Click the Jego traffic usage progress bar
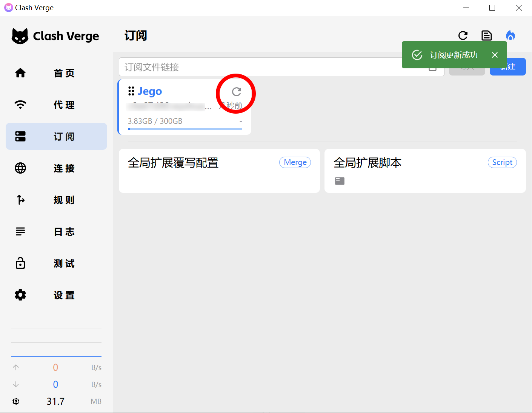532x413 pixels. point(185,129)
